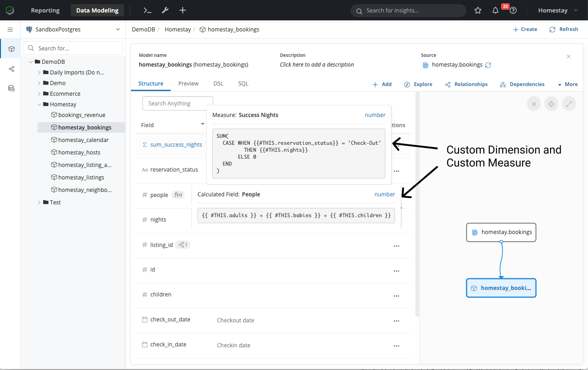
Task: Click the terminal SQL editor icon
Action: [147, 10]
